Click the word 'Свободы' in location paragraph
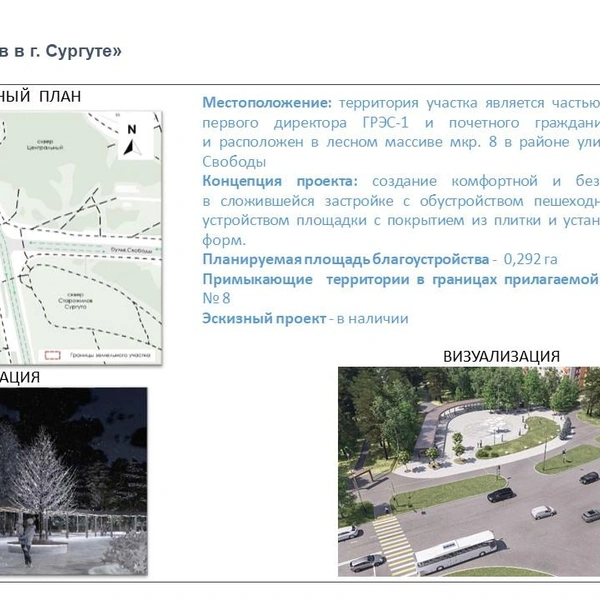The height and width of the screenshot is (600, 600). 234,162
